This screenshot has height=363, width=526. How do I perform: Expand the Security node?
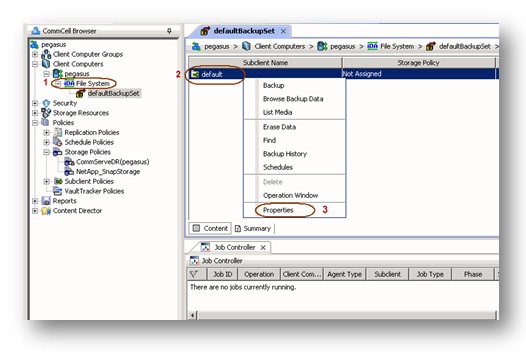(x=35, y=103)
